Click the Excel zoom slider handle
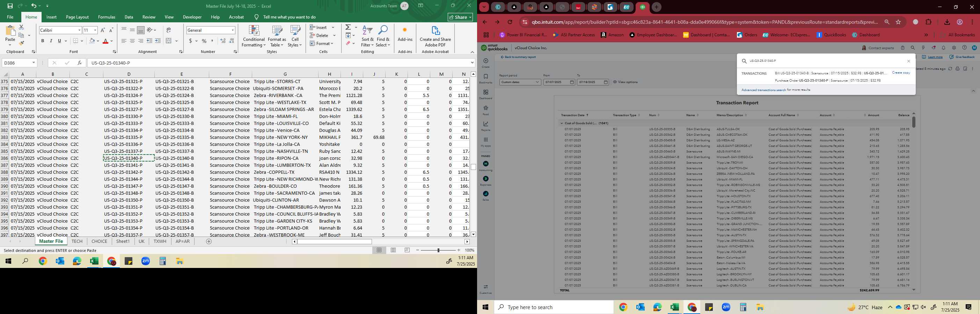 (x=438, y=250)
